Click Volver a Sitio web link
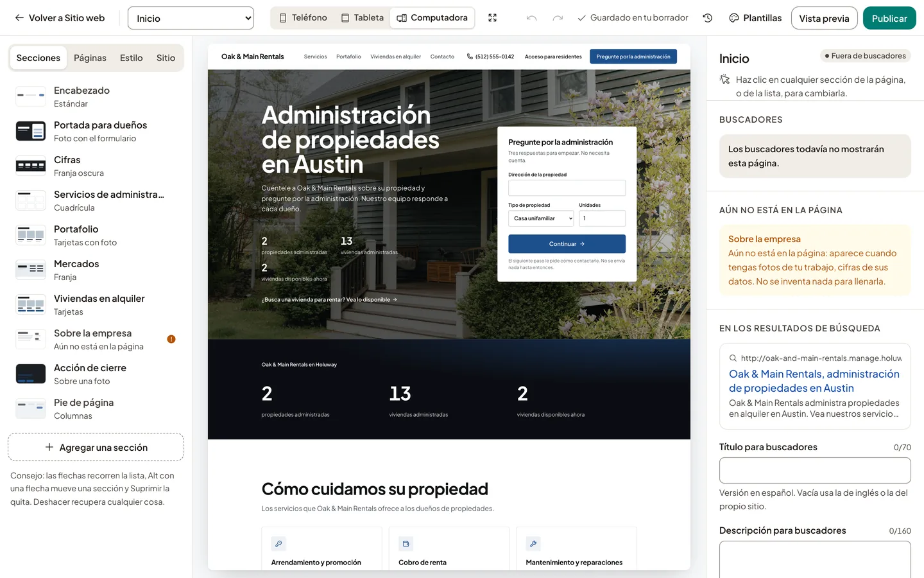Viewport: 924px width, 578px height. pos(60,18)
